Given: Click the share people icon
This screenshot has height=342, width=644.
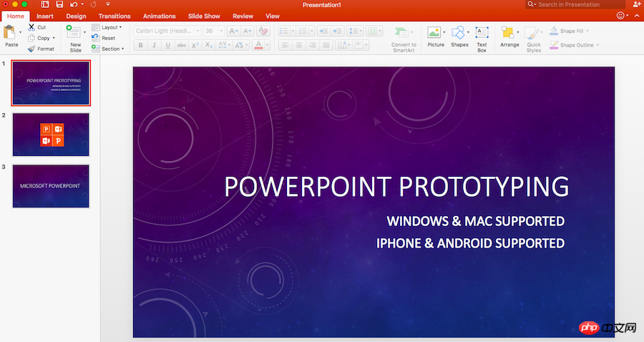Looking at the screenshot, I should click(638, 4).
